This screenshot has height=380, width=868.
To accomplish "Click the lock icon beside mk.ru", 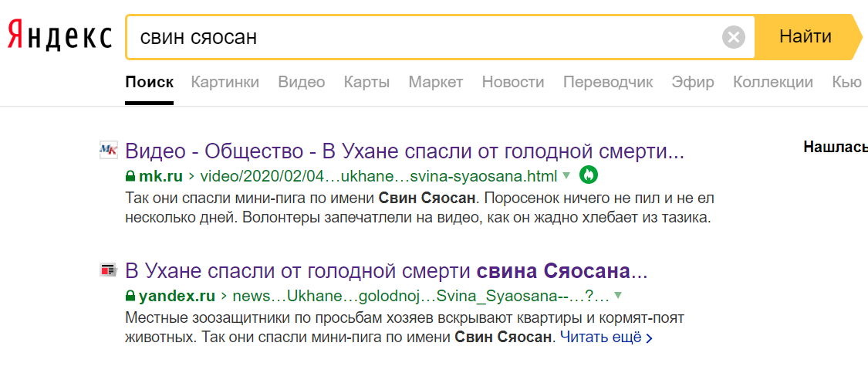I will pos(130,176).
